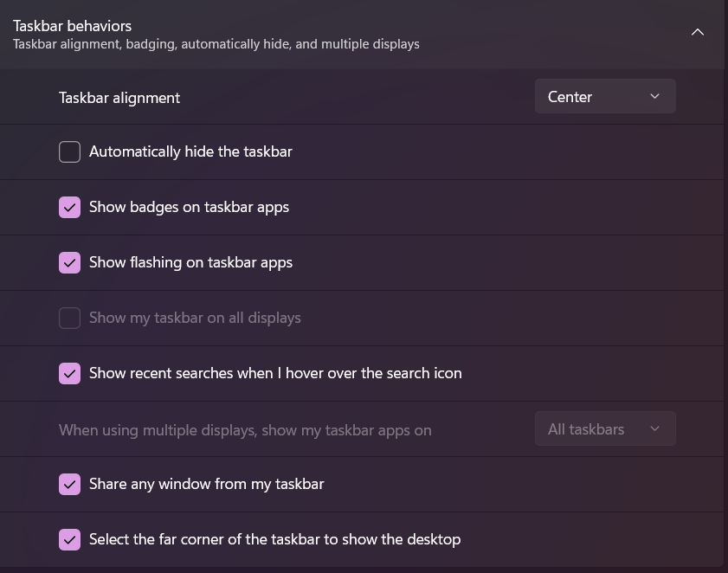This screenshot has height=573, width=728.
Task: Click the "Automatically hide the taskbar" label text
Action: (190, 151)
